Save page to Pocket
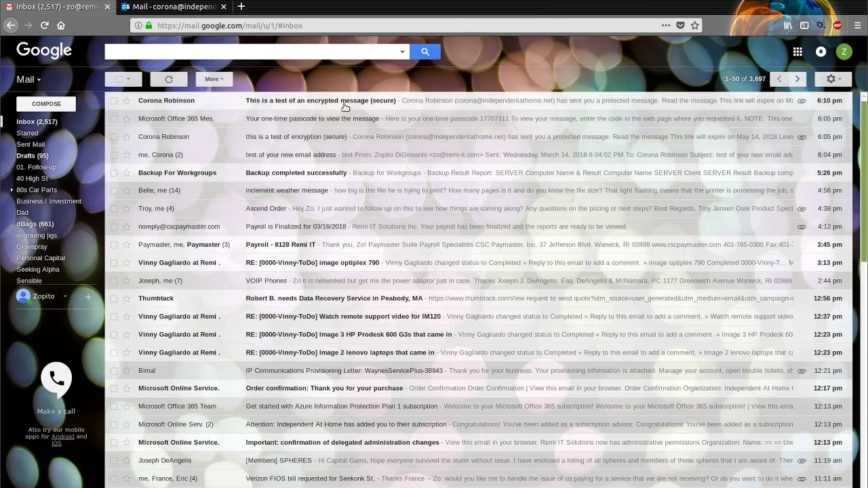Image resolution: width=868 pixels, height=488 pixels. tap(680, 26)
